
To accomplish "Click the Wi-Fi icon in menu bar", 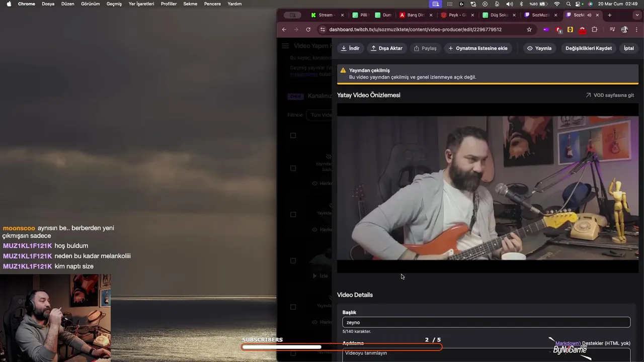I will point(557,4).
